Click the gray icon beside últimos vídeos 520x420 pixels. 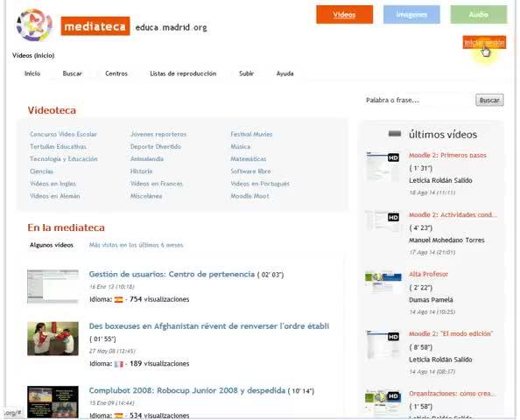coord(395,134)
